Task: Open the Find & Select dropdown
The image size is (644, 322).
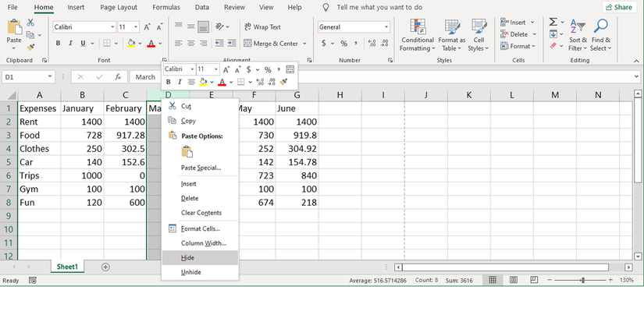Action: [600, 35]
